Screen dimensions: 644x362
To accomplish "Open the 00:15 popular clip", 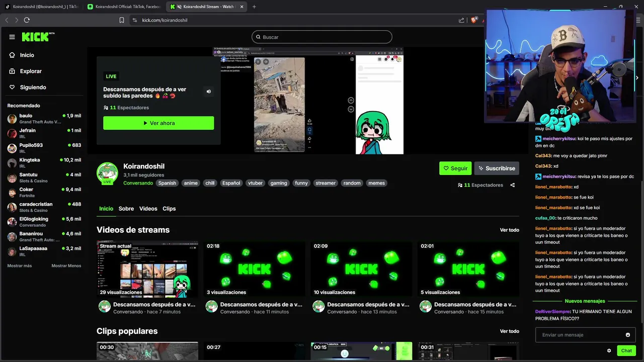I will (361, 351).
